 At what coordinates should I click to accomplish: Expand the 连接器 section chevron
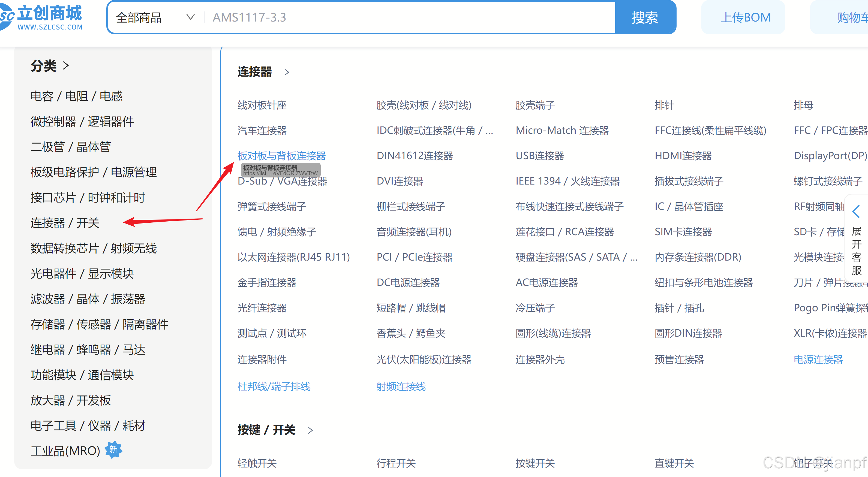287,72
